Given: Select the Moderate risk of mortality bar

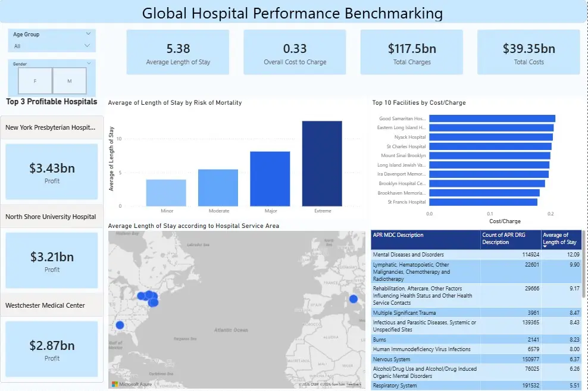Looking at the screenshot, I should [x=218, y=187].
